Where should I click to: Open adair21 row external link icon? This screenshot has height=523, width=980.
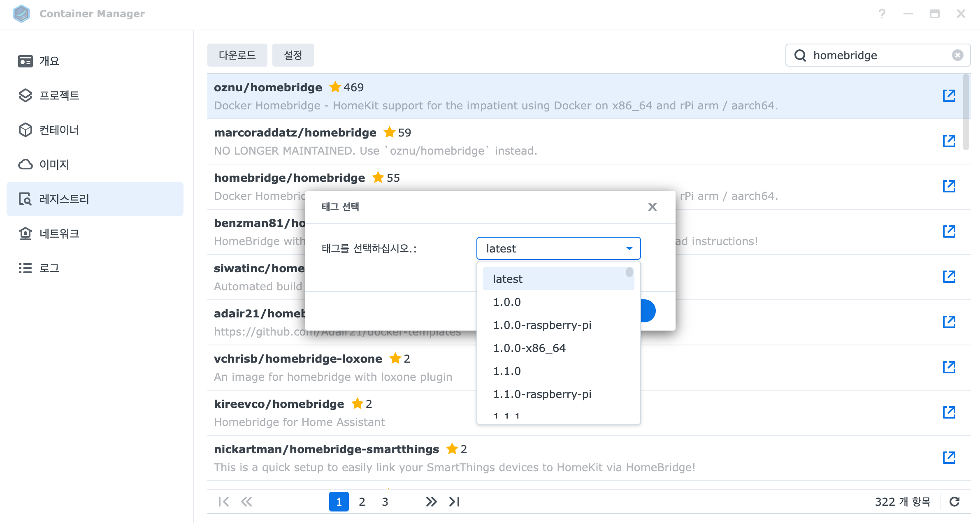point(949,322)
